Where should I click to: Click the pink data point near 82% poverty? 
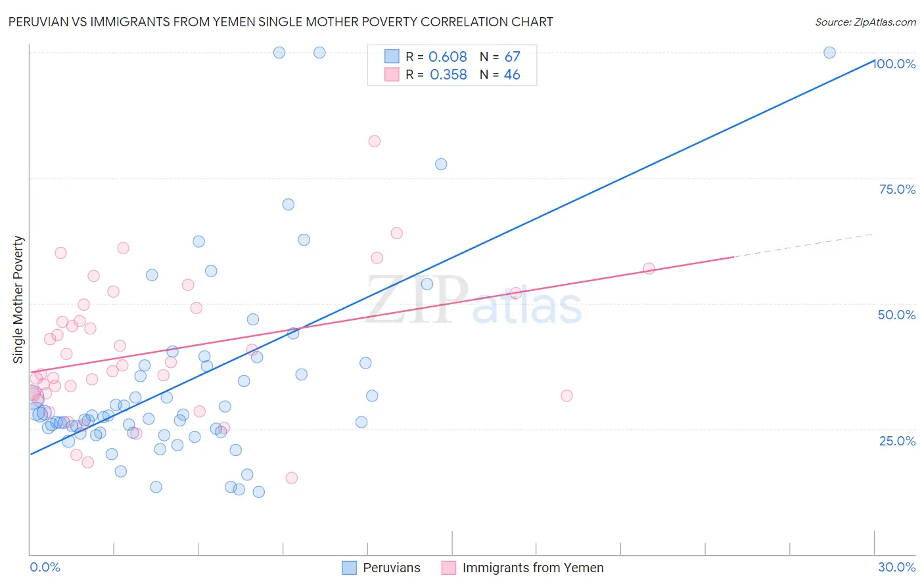pos(375,141)
